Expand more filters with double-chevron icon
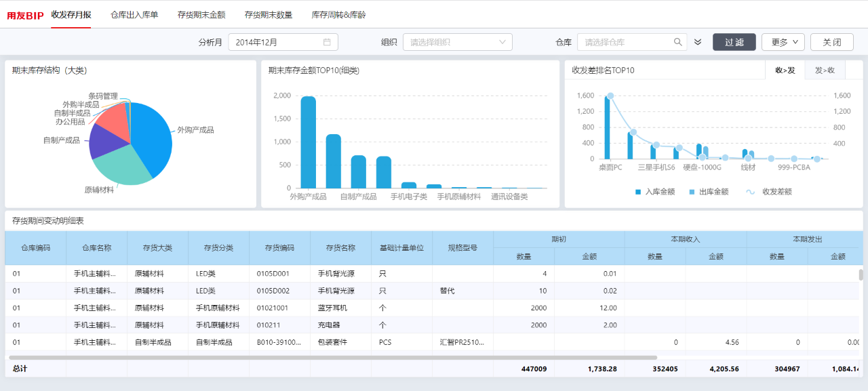868x391 pixels. pyautogui.click(x=698, y=42)
